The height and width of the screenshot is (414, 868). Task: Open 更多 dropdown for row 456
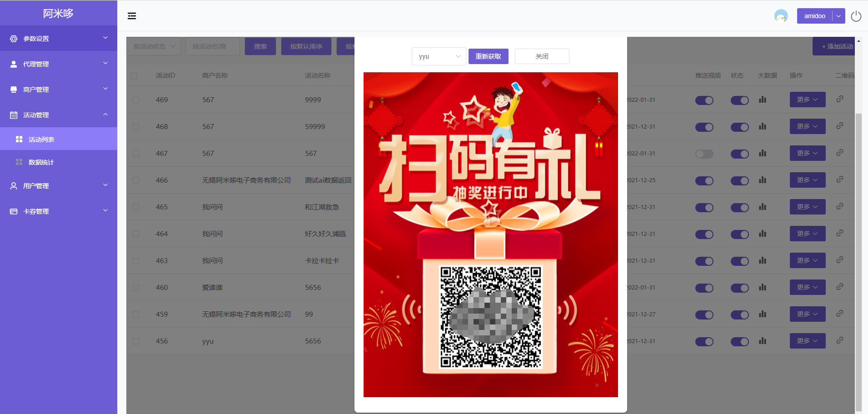click(808, 341)
